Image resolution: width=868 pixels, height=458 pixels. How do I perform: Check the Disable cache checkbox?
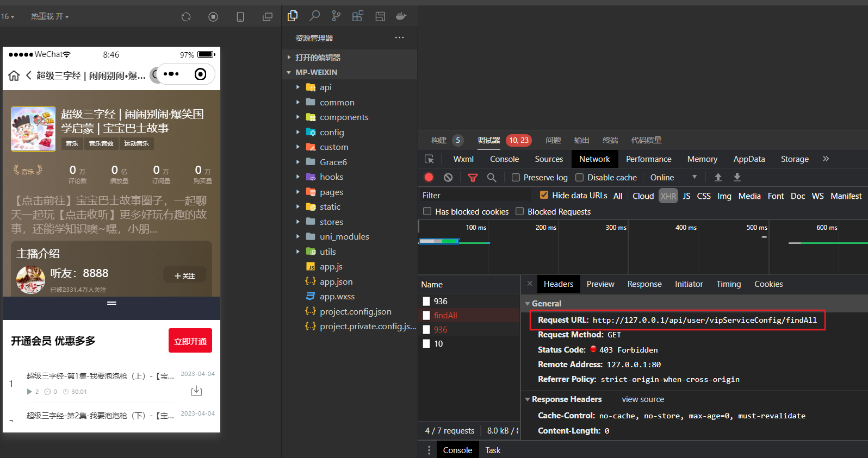580,177
